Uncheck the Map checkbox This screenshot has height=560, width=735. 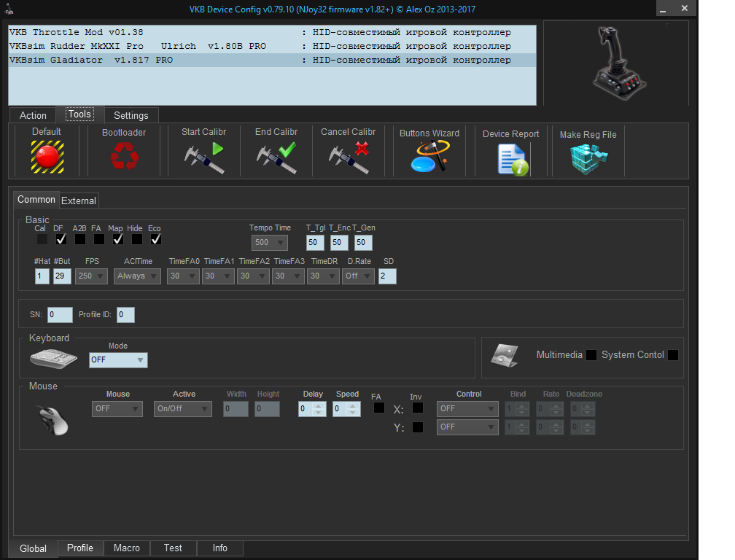pos(118,239)
